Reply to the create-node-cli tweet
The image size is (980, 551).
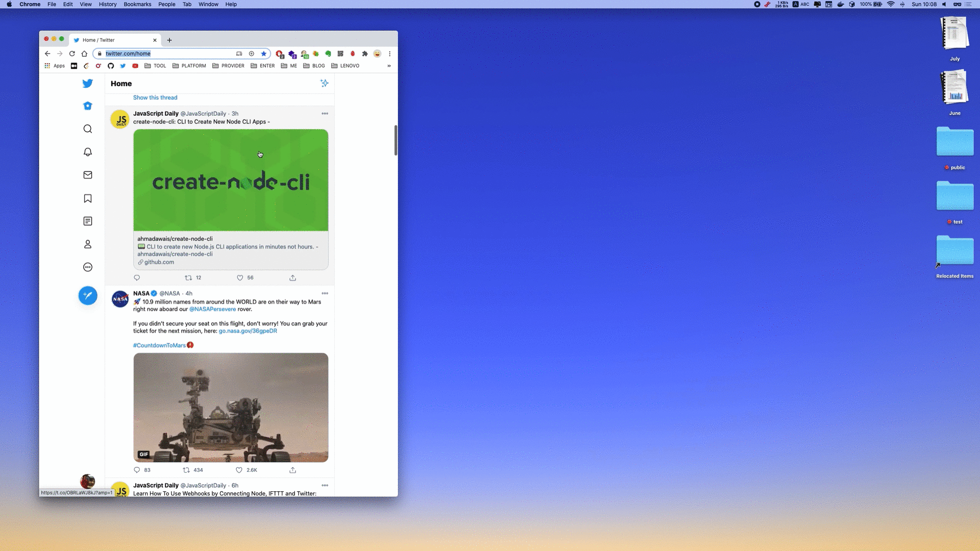[137, 278]
